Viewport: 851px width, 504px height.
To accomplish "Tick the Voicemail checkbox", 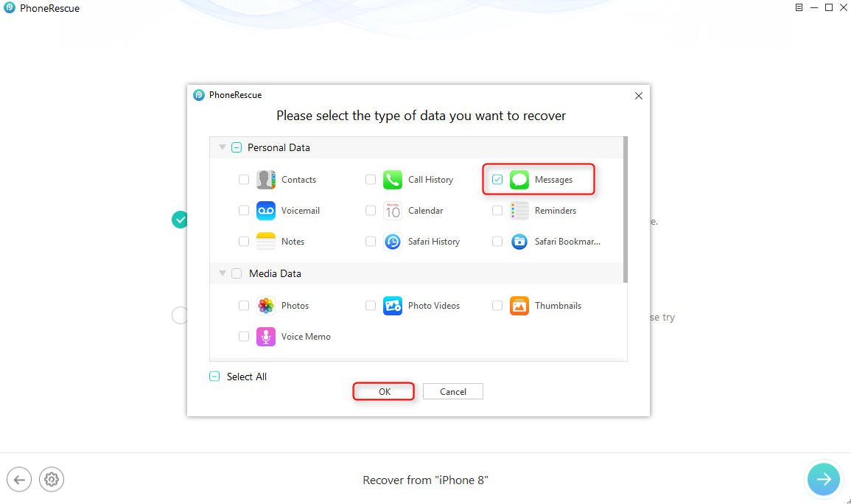I will coord(244,211).
